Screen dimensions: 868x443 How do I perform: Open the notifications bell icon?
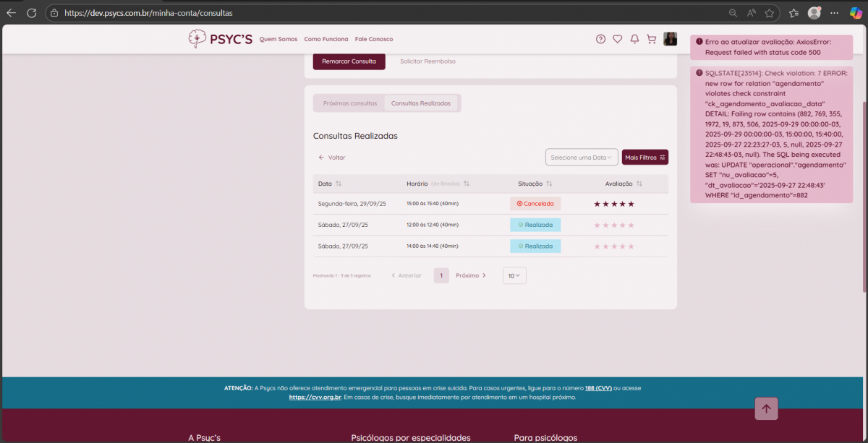634,39
